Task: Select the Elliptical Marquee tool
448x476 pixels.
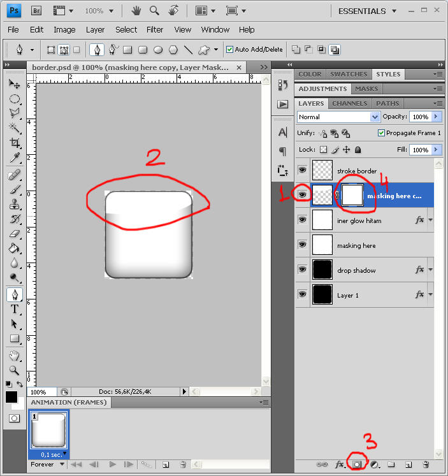Action: point(14,99)
